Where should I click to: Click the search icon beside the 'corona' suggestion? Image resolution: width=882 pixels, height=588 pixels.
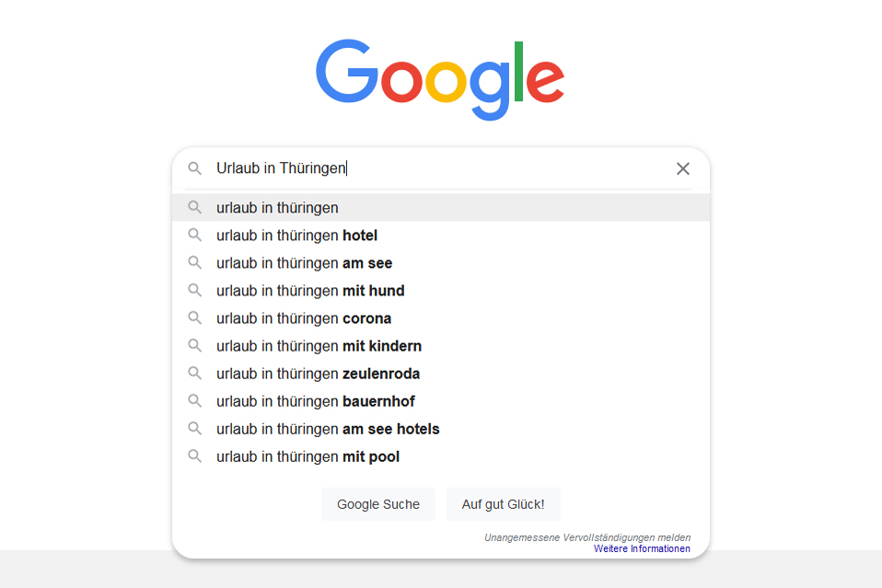point(194,317)
